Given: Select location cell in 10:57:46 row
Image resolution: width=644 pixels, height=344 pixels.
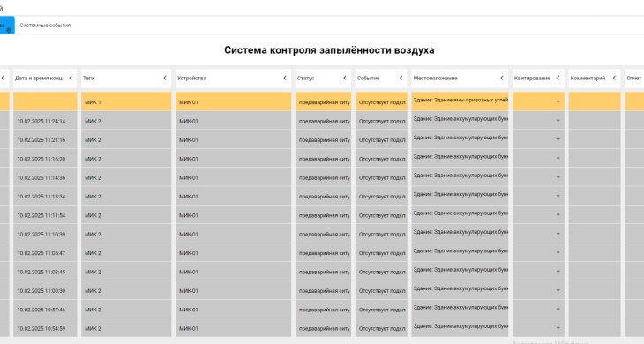Looking at the screenshot, I should pos(460,310).
